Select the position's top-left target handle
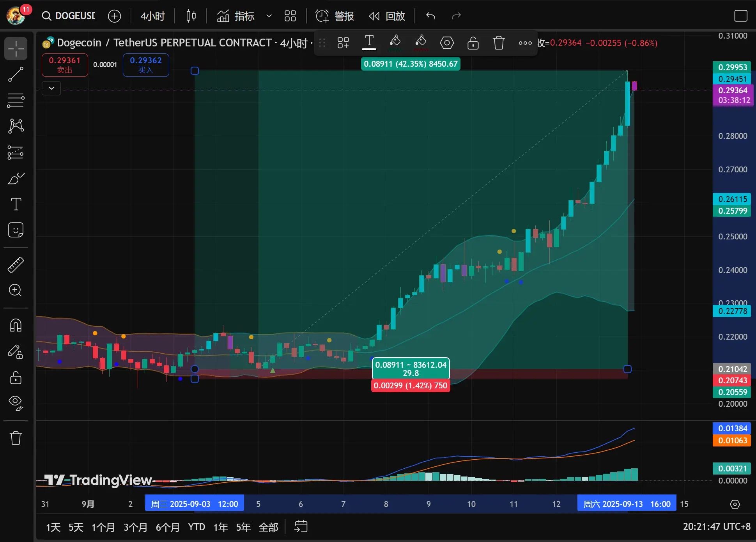 (x=195, y=71)
